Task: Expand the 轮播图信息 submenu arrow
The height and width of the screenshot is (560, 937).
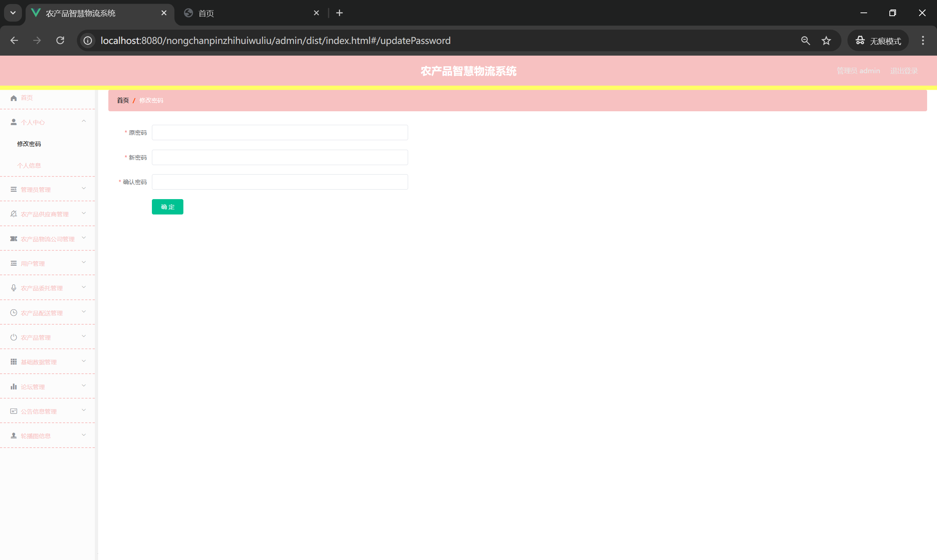Action: coord(84,435)
